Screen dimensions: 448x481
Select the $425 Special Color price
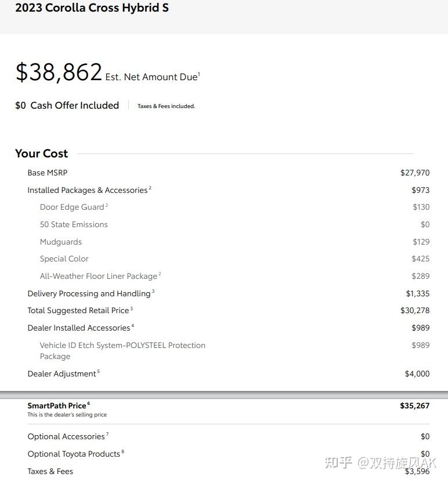pyautogui.click(x=420, y=259)
